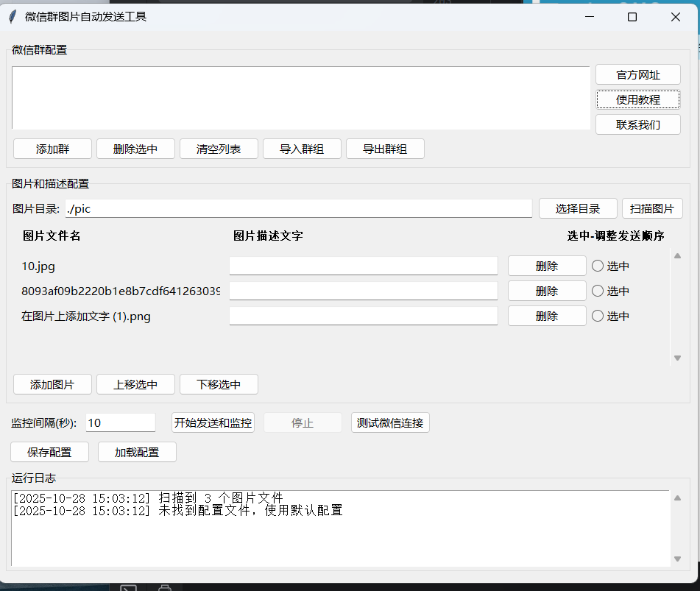
Task: Click 选择目录 to choose folder
Action: [x=577, y=209]
